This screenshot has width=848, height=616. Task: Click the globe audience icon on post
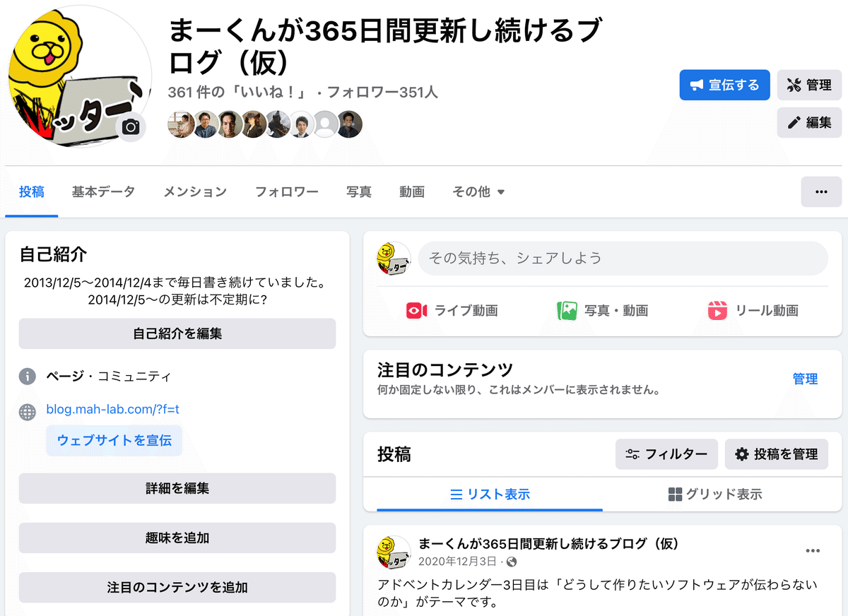click(x=512, y=562)
